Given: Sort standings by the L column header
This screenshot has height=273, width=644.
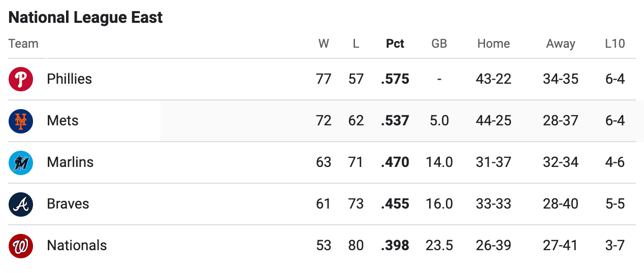Looking at the screenshot, I should [356, 44].
